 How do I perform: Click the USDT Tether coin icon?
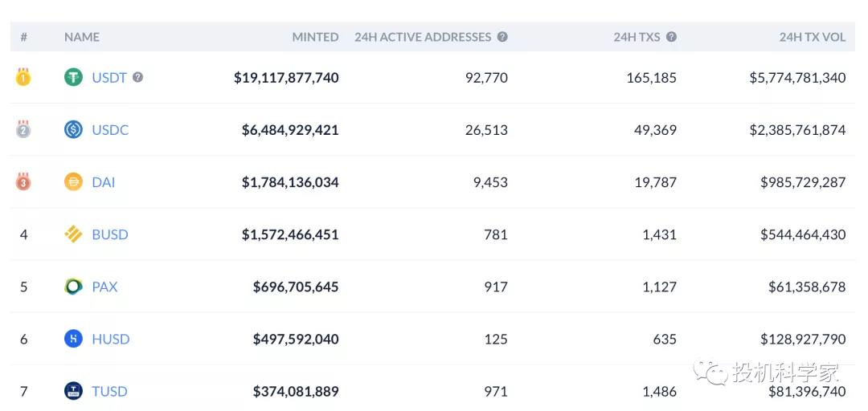[x=73, y=78]
